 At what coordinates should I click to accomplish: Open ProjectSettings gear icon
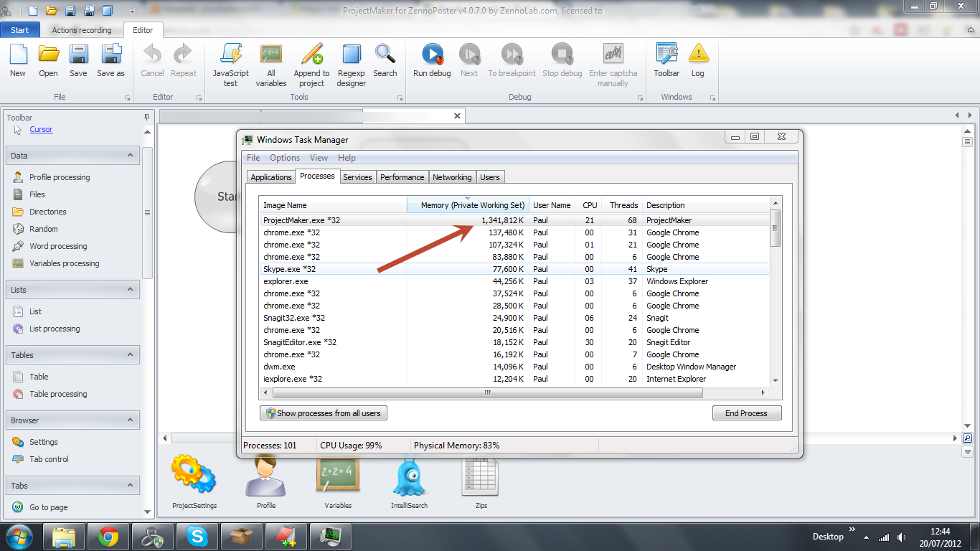(194, 476)
